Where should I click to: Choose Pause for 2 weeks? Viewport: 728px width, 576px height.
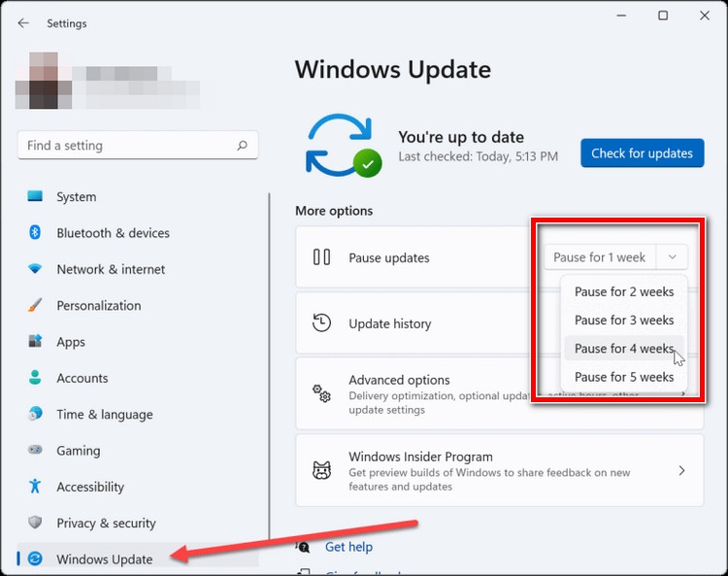(624, 291)
